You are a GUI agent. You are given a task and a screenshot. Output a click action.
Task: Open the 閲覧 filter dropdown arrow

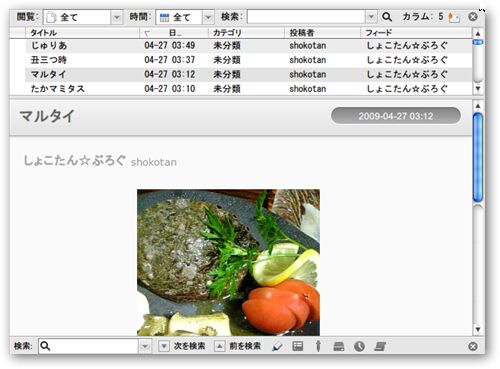coord(117,17)
